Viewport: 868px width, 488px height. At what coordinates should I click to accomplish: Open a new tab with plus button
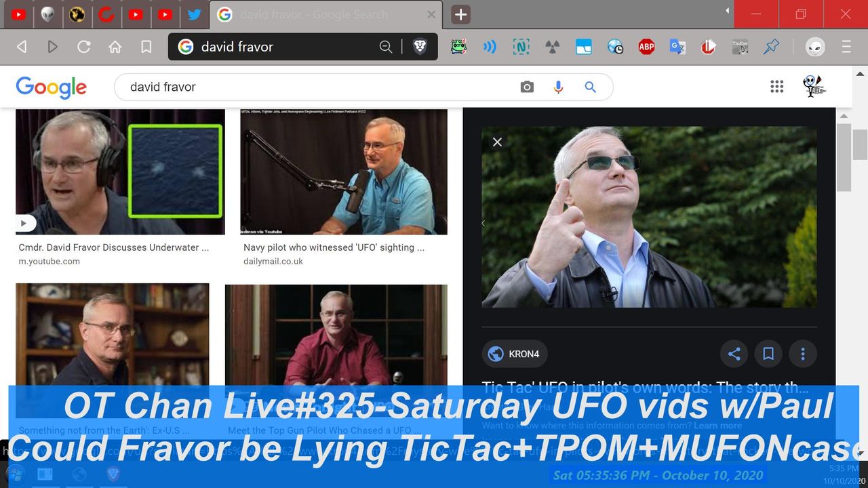click(x=460, y=14)
